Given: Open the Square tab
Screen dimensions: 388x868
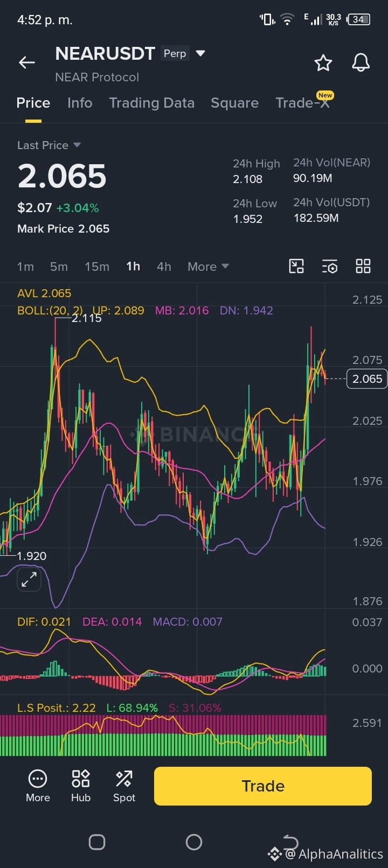Looking at the screenshot, I should pyautogui.click(x=234, y=103).
